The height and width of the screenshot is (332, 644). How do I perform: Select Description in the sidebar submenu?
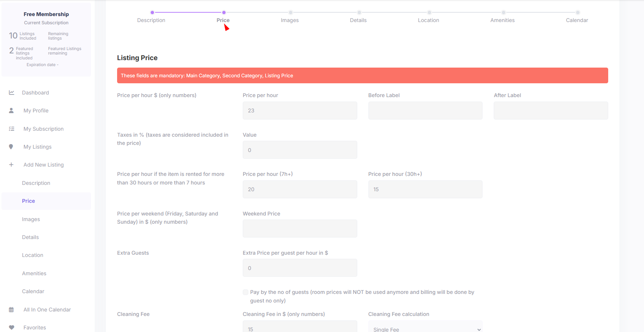(36, 183)
